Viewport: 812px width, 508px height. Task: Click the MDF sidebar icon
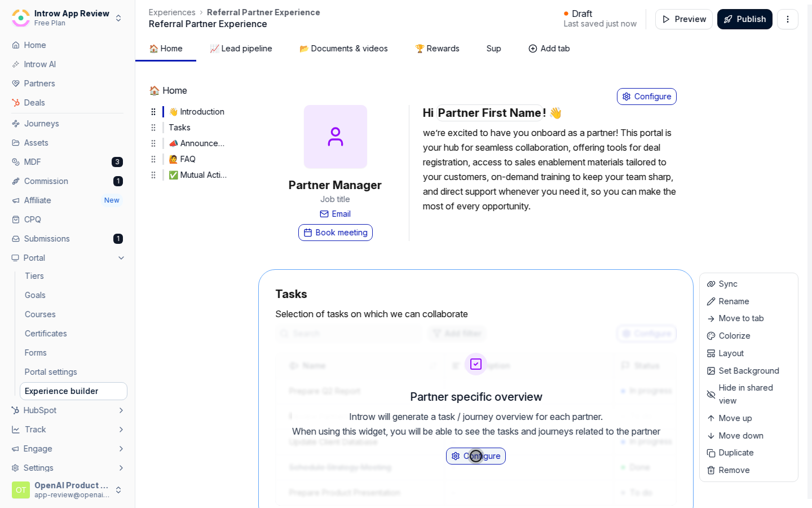pos(16,162)
